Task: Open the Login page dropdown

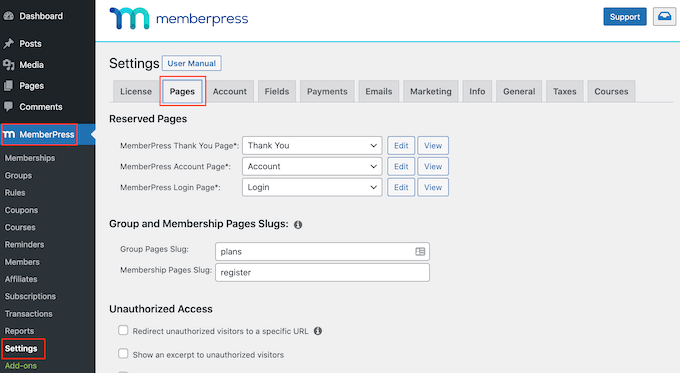Action: coord(312,187)
